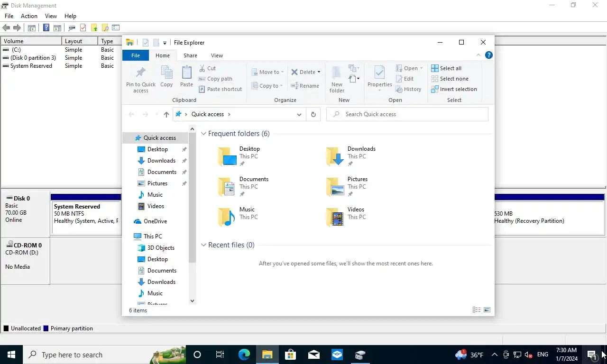Select Quick access in navigation pane

pyautogui.click(x=155, y=138)
